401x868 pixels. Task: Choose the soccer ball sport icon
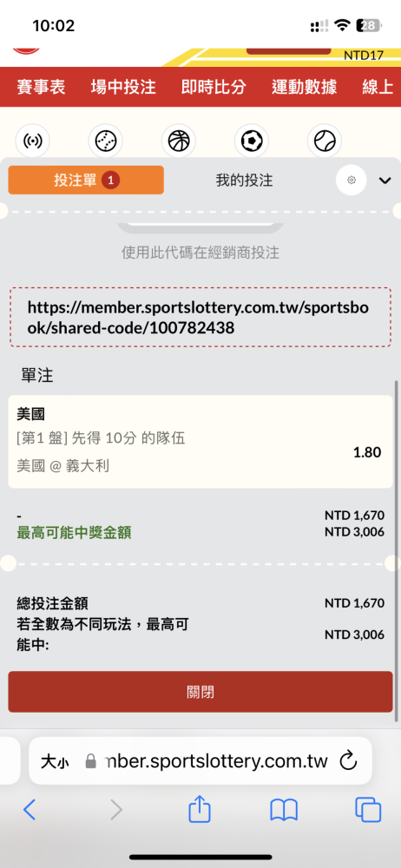point(252,141)
